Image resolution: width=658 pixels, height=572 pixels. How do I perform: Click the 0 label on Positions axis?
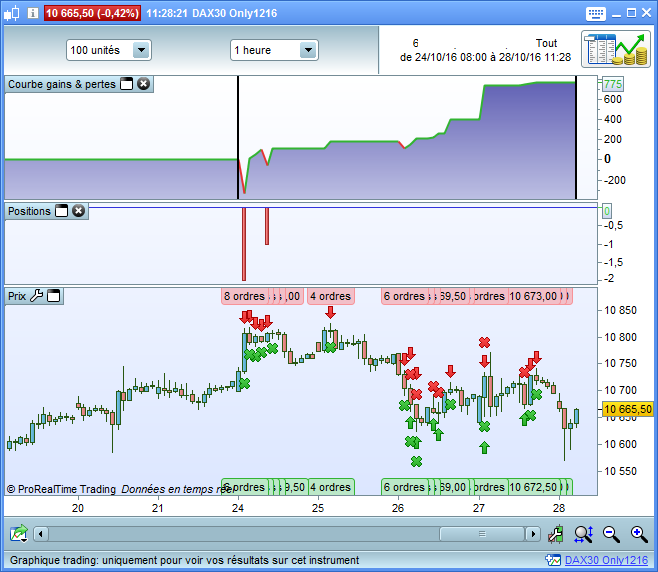click(607, 211)
